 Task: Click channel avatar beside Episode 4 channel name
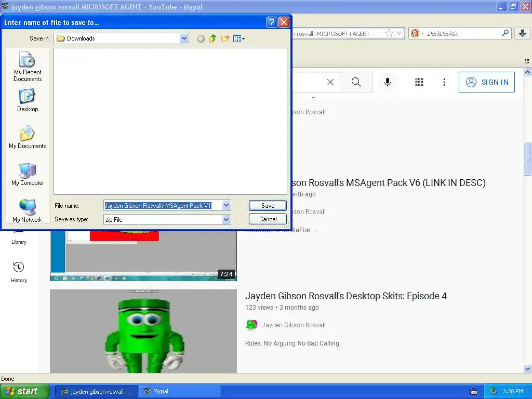251,325
